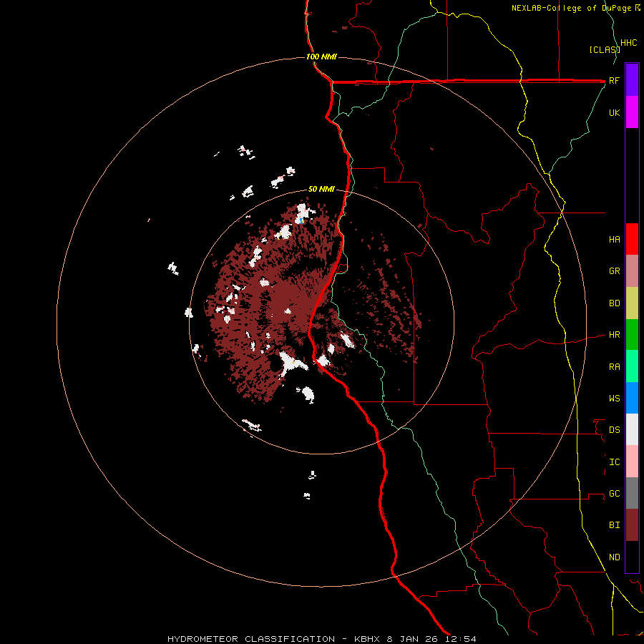Select the yellow BD big drops swatch
The image size is (644, 644).
tap(632, 303)
